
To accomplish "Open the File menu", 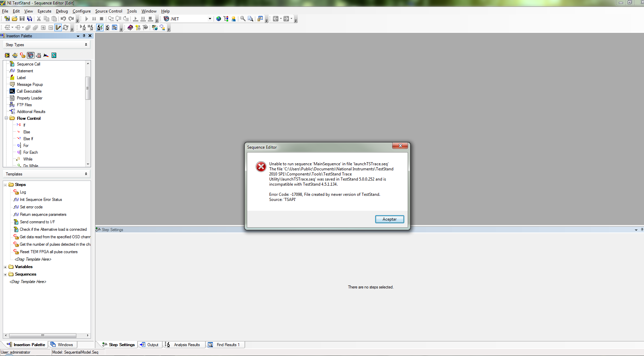I will [x=5, y=11].
